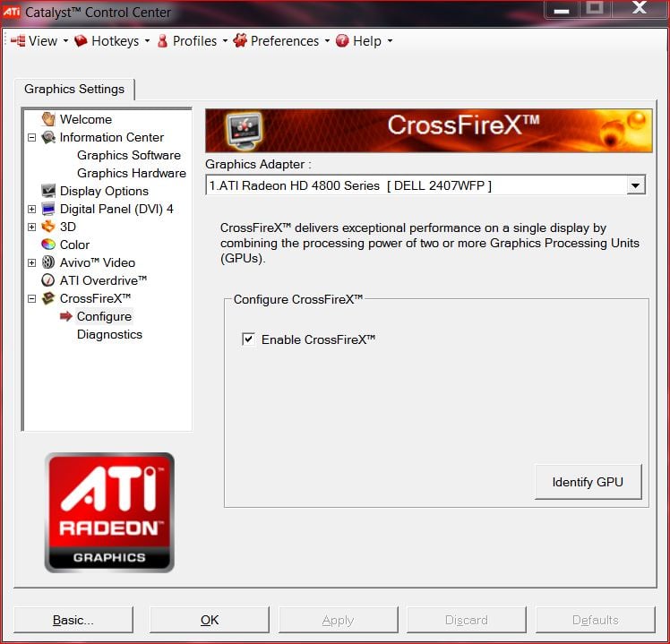Click the Digital Panel (DVI) 4 icon
The image size is (670, 644).
[48, 209]
